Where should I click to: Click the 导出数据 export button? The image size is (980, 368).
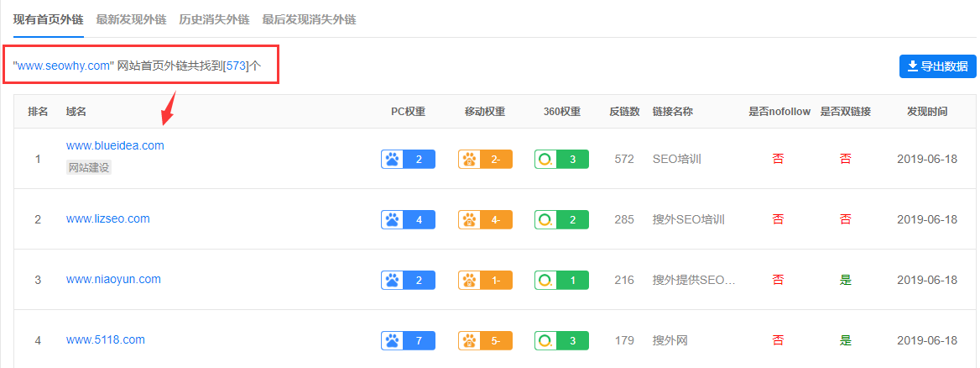click(x=937, y=66)
